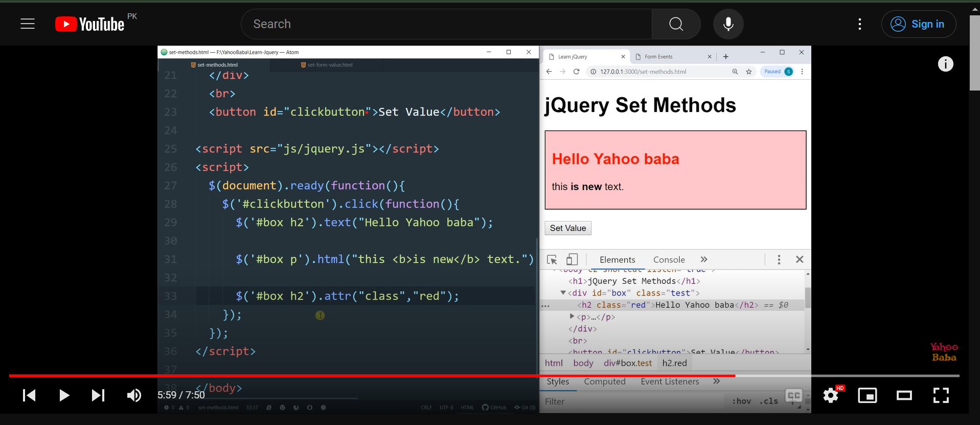Open video settings gear
Viewport: 980px width, 425px height.
click(831, 395)
